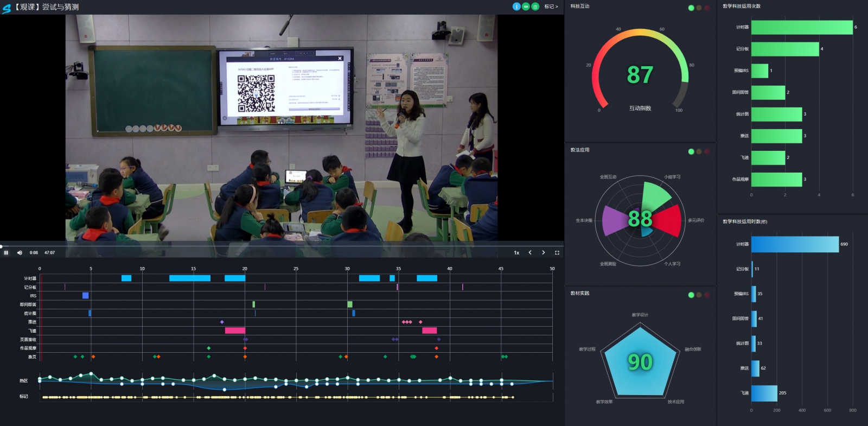Click the 计时器 bar showing 690 seconds
Viewport: 868px width, 426px height.
(794, 244)
